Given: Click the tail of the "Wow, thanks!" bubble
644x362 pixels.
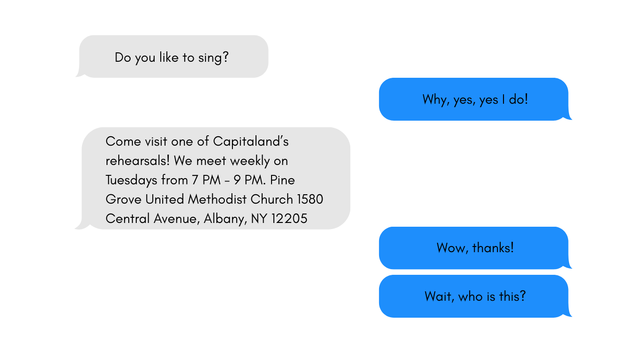Looking at the screenshot, I should point(568,265).
